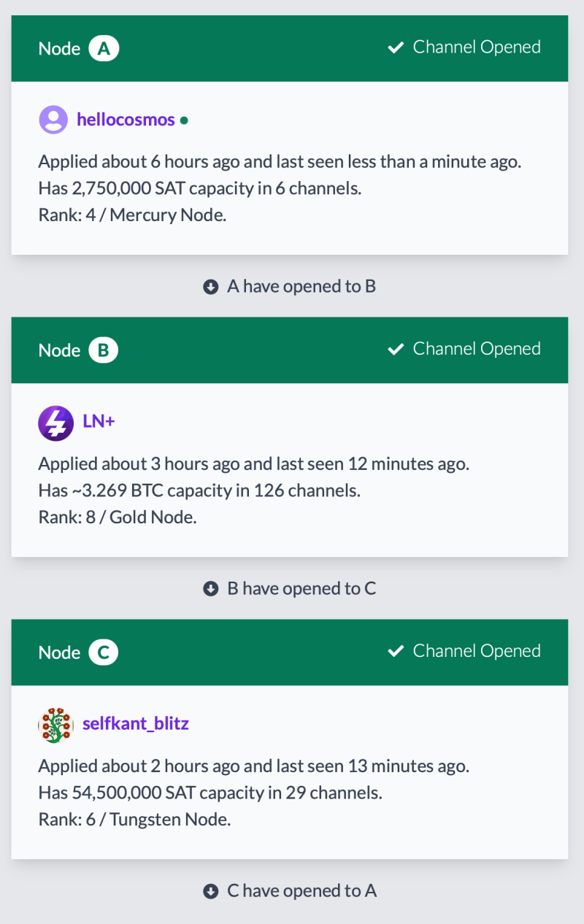Click the selfkant_blitz crest avatar
584x924 pixels.
pyautogui.click(x=55, y=725)
